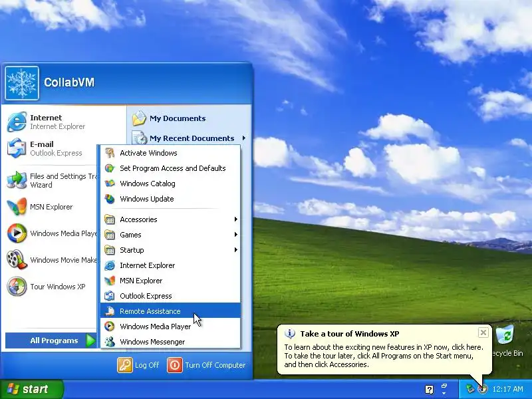Click the Tour Windows XP tray icon

tap(483, 389)
